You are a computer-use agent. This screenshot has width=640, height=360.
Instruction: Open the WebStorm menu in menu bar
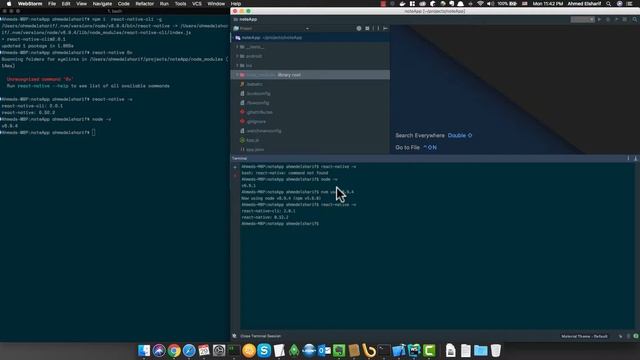[30, 4]
